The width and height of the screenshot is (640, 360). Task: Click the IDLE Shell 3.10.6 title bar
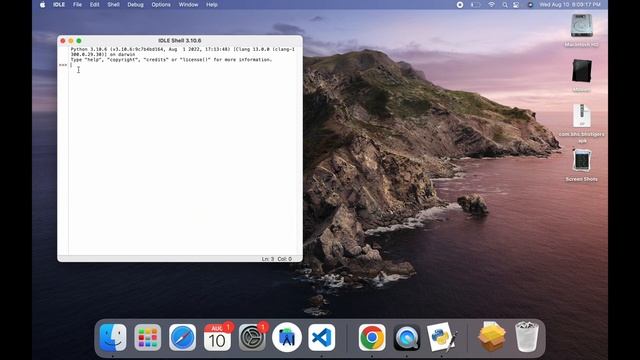pos(180,40)
